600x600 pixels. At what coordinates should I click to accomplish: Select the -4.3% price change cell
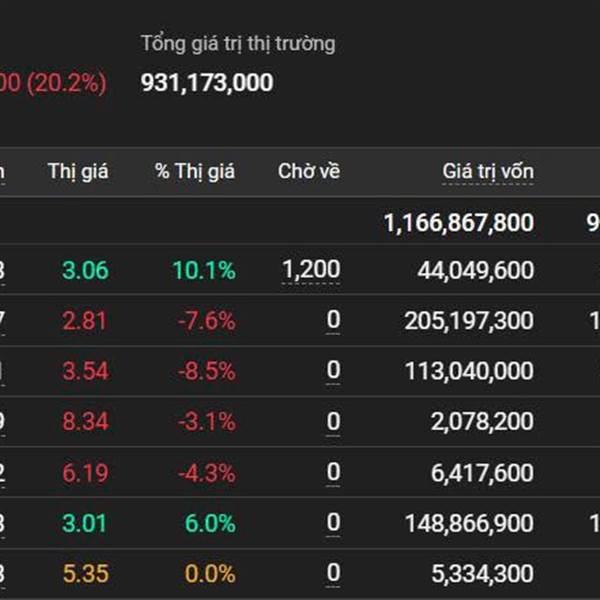(207, 473)
